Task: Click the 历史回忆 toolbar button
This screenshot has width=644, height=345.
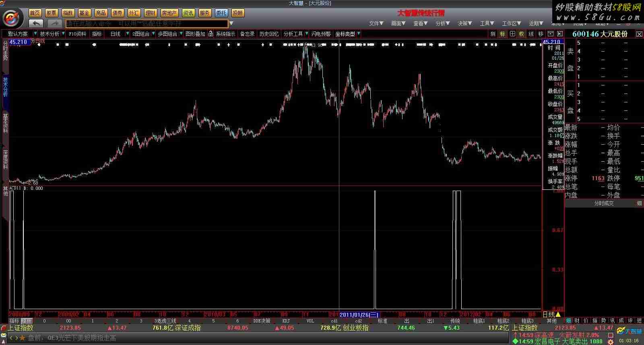Action: click(269, 34)
